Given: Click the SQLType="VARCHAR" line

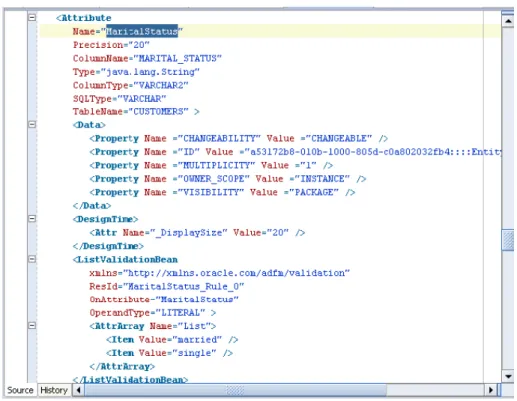Looking at the screenshot, I should [120, 99].
